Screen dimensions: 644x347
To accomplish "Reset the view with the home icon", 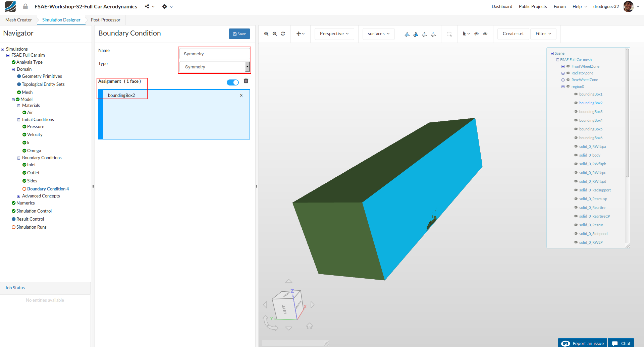I will tap(310, 326).
